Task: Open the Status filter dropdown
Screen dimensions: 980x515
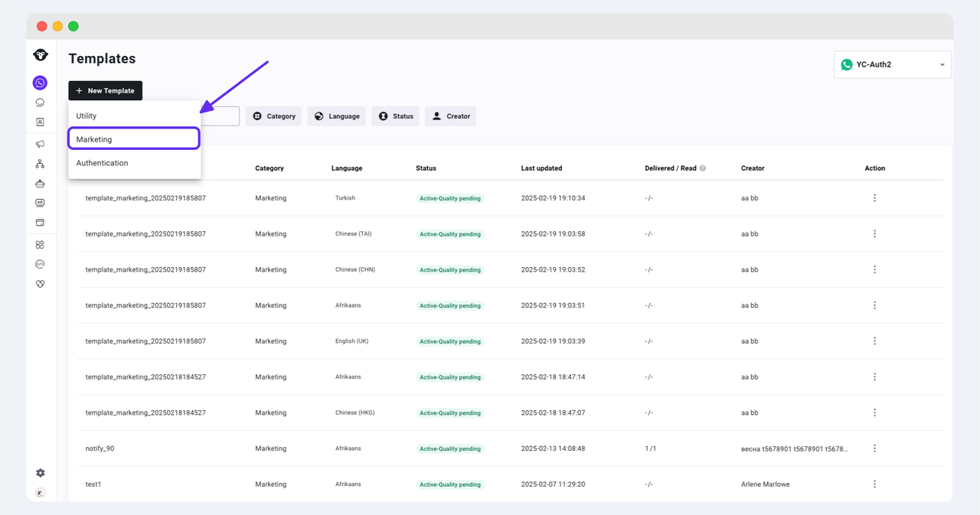Action: coord(395,116)
